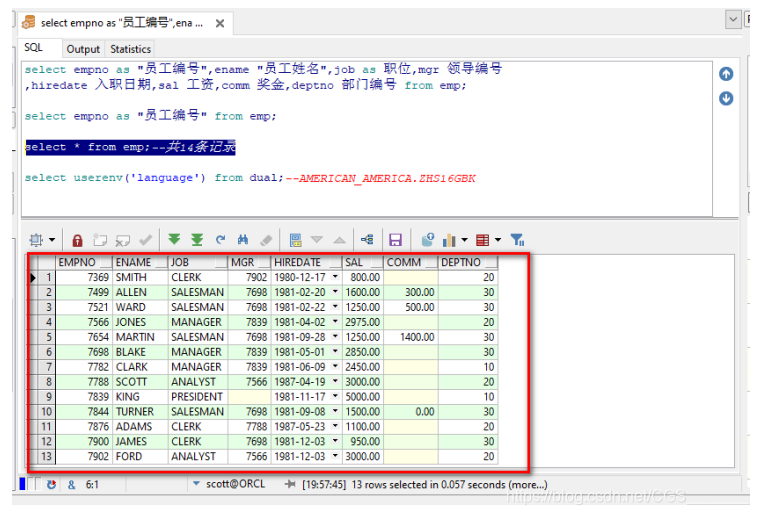Click the blue down arrow navigation button
The width and height of the screenshot is (759, 515).
(x=726, y=99)
